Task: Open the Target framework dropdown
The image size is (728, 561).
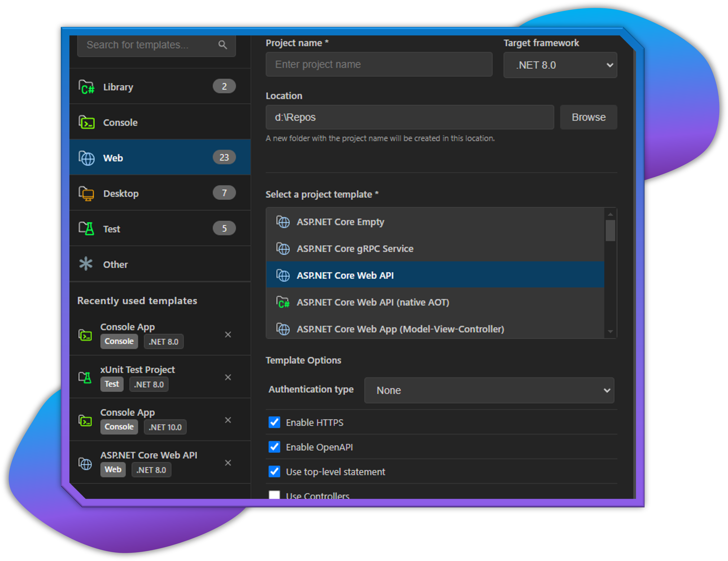Action: pos(560,65)
